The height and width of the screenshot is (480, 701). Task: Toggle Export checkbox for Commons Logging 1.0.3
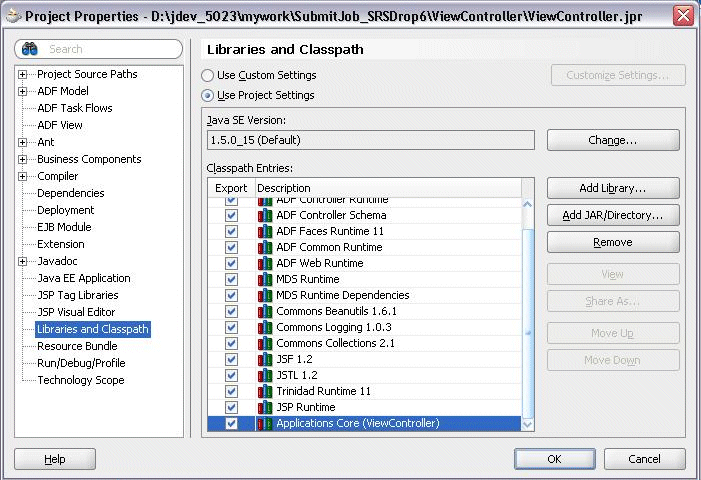(x=231, y=328)
